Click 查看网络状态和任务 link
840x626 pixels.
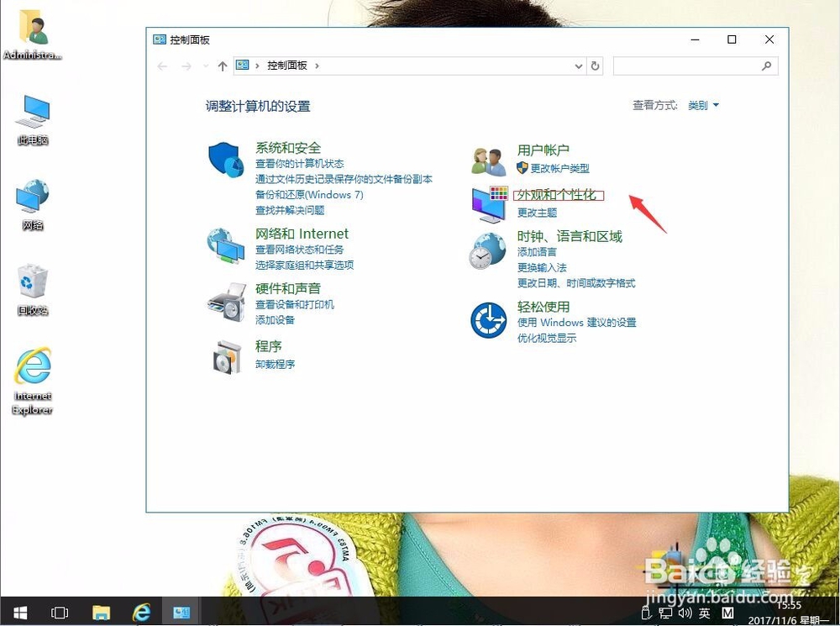coord(300,250)
